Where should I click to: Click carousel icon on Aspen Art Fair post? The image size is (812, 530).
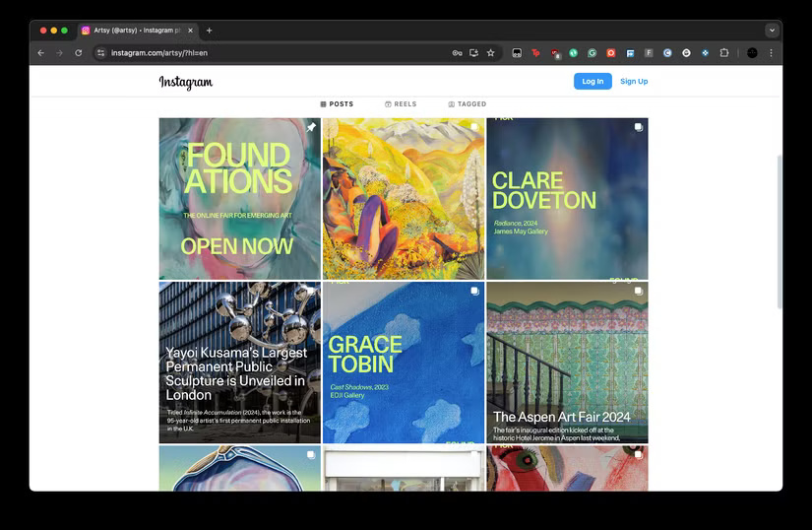click(638, 292)
